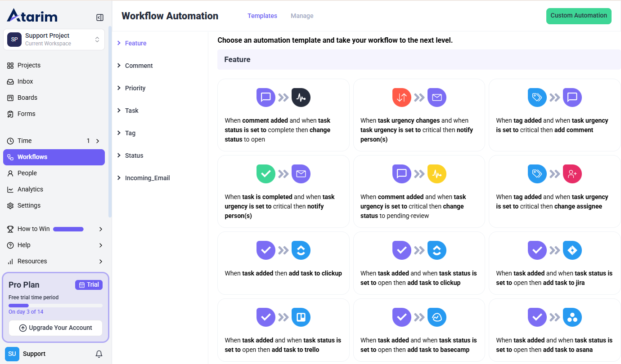Screen dimensions: 621x364
Task: Click the Basecamp icon in the template card
Action: (436, 317)
